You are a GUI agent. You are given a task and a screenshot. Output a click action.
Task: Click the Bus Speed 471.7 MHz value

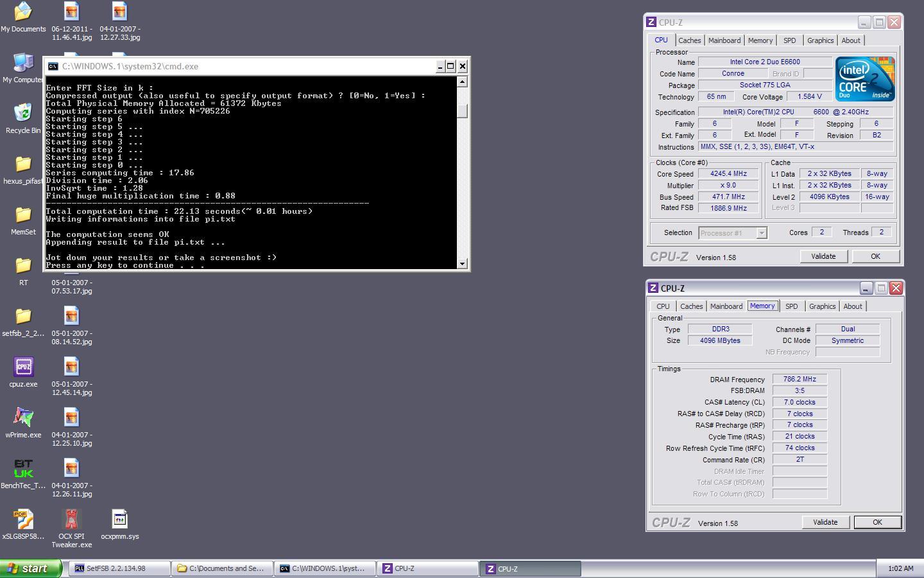pos(728,197)
